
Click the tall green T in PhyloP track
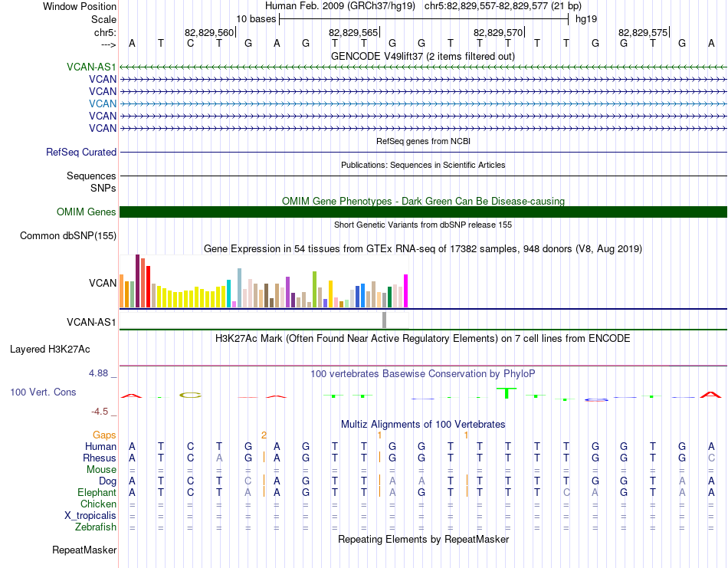click(x=506, y=392)
